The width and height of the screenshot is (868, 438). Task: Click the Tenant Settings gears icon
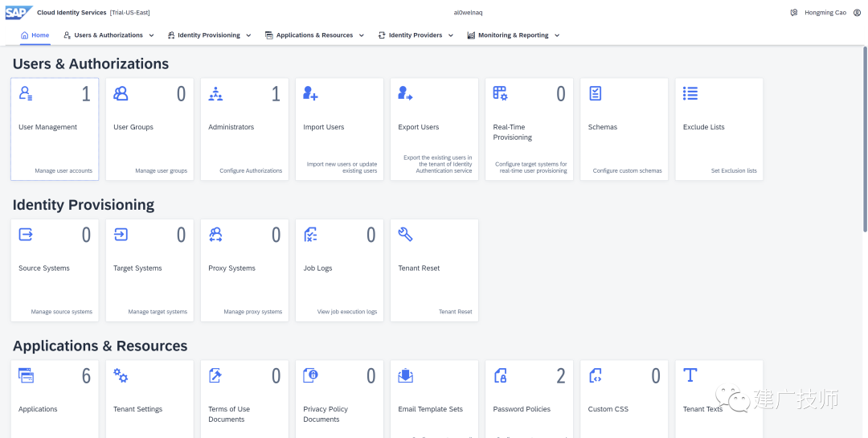121,375
